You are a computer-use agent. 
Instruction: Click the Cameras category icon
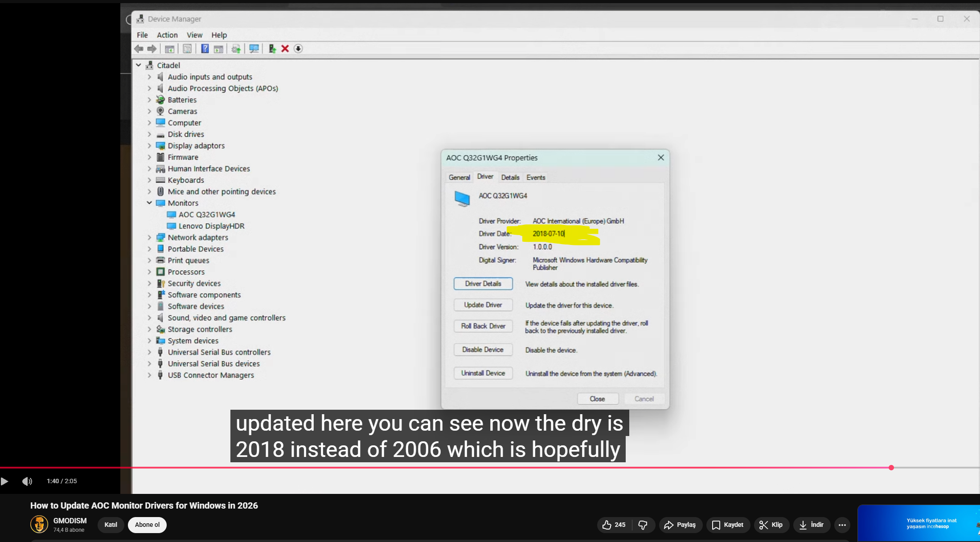tap(160, 111)
